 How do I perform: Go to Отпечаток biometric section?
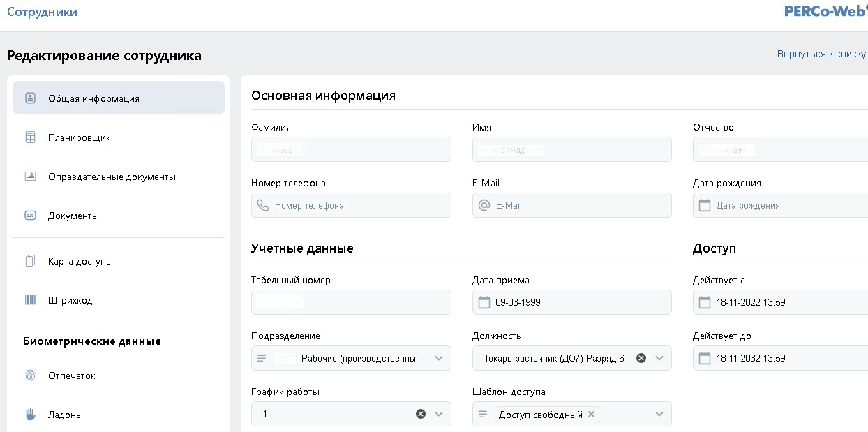[x=71, y=375]
